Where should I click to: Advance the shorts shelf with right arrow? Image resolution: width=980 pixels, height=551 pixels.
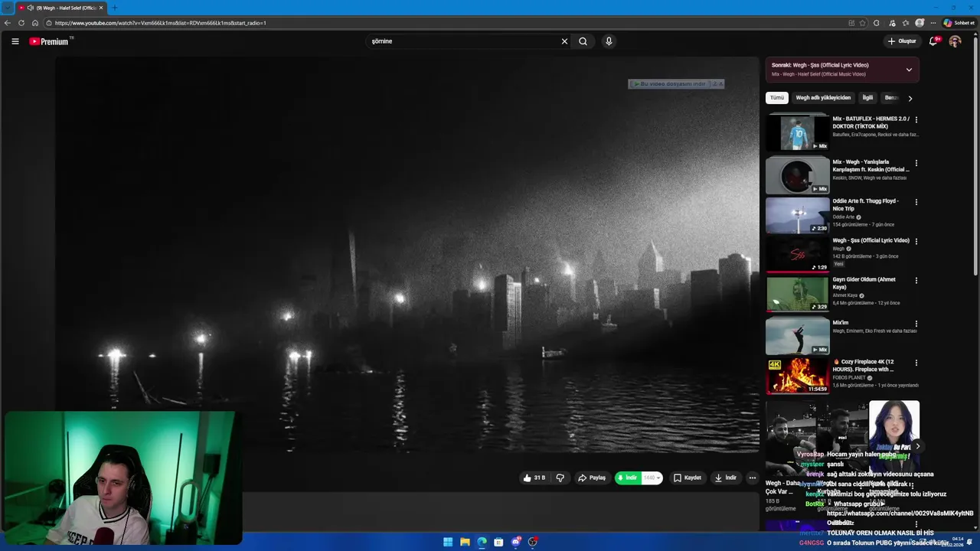tap(917, 446)
